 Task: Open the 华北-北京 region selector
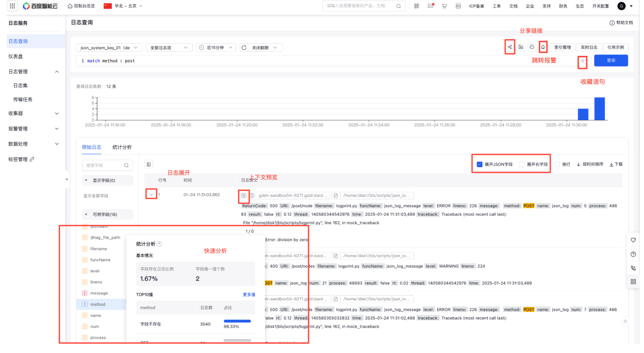click(x=123, y=6)
